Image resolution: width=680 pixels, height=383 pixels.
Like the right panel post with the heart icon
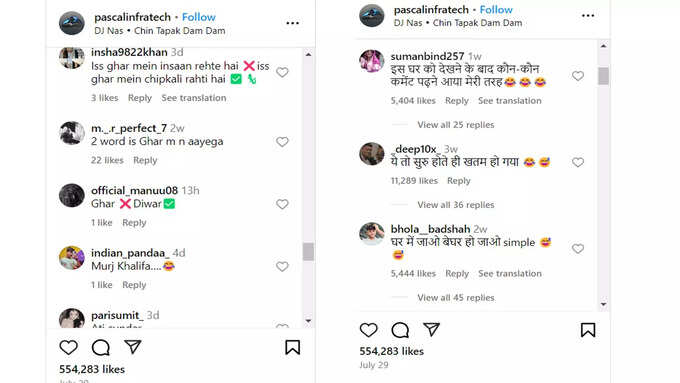tap(368, 330)
